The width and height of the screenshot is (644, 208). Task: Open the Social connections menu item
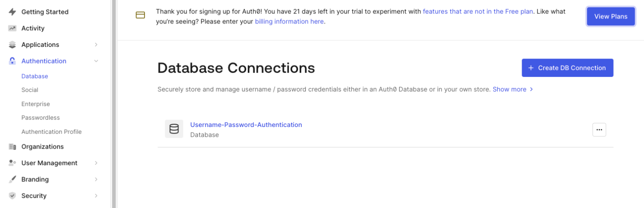click(30, 90)
